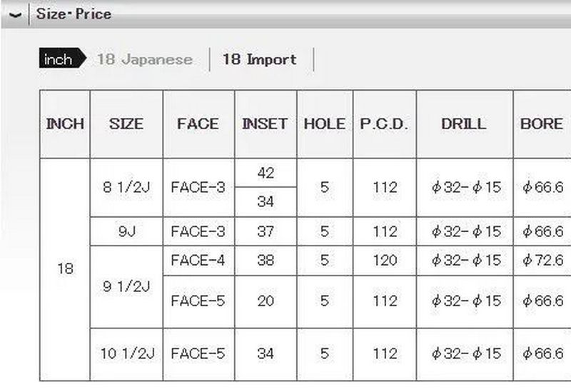
Task: Click the P.C.D. 120 cell
Action: [x=385, y=261]
